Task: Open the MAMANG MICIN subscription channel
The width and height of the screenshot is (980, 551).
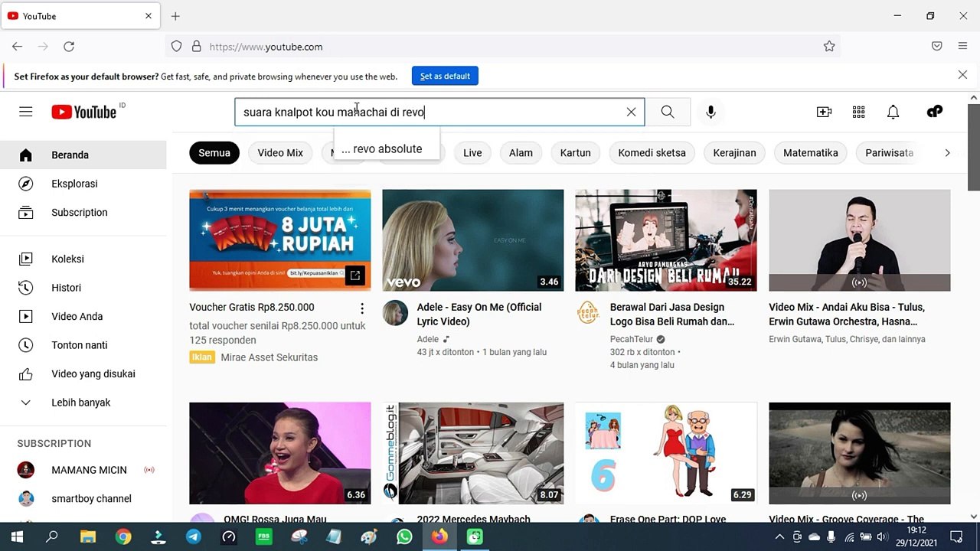Action: click(83, 470)
